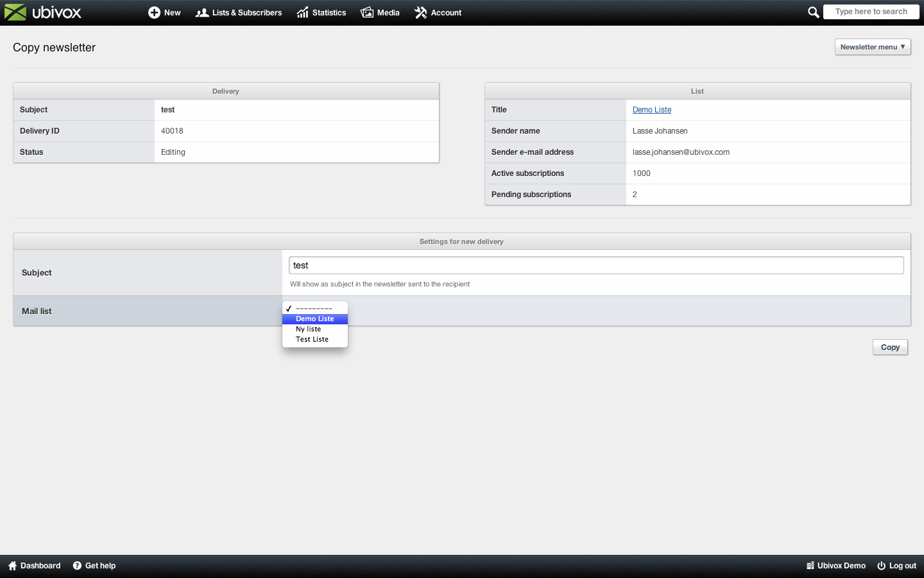The height and width of the screenshot is (578, 924).
Task: Open the New menu
Action: click(x=164, y=13)
